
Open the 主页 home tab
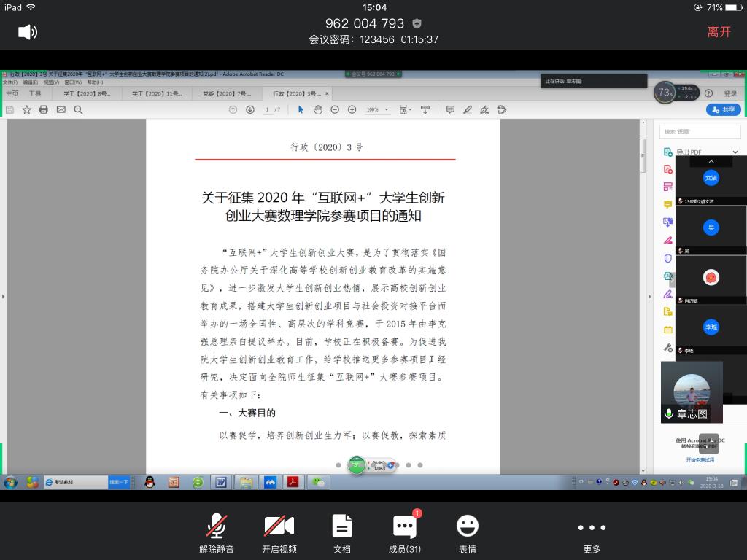click(x=12, y=93)
